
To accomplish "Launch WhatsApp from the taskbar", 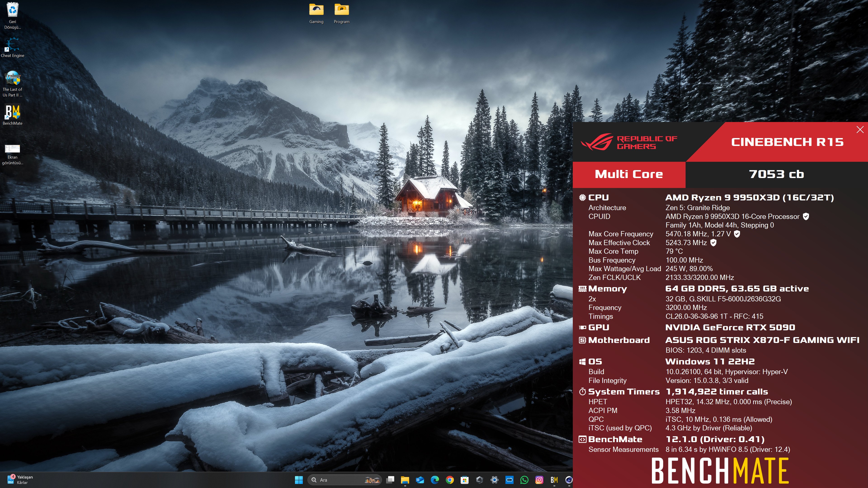I will tap(524, 480).
